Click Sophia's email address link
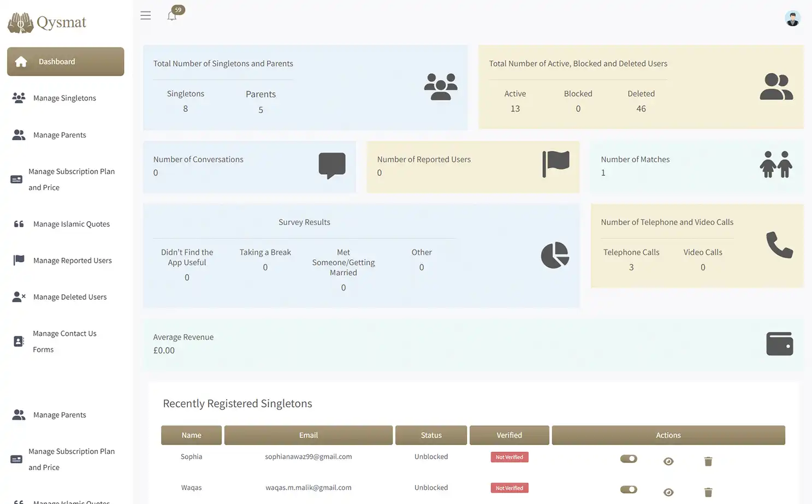This screenshot has height=504, width=812. (x=308, y=456)
